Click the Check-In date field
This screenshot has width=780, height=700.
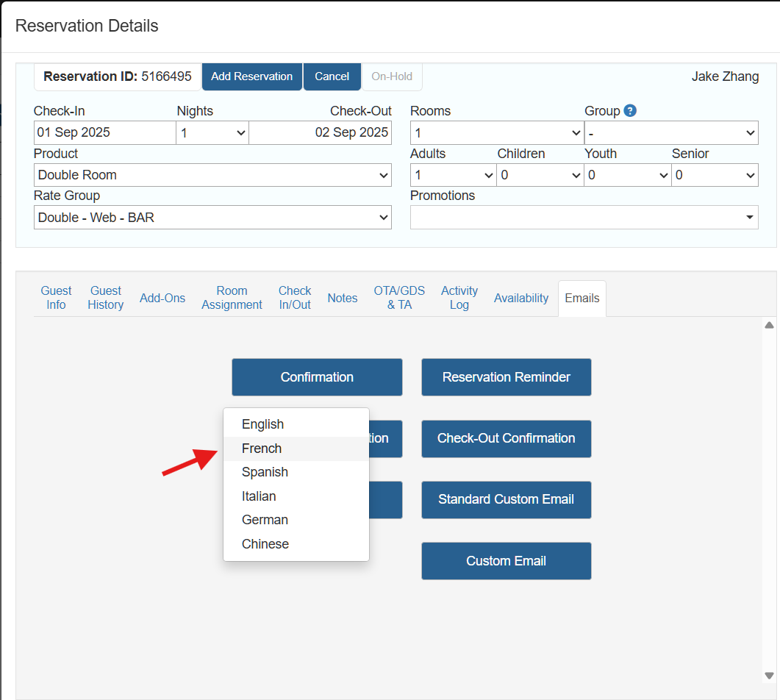point(104,133)
